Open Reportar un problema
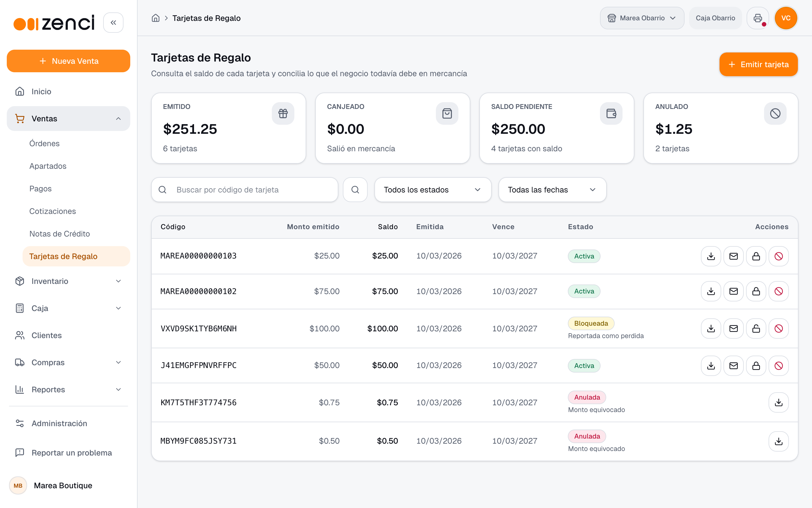Viewport: 812px width, 508px height. pos(69,453)
